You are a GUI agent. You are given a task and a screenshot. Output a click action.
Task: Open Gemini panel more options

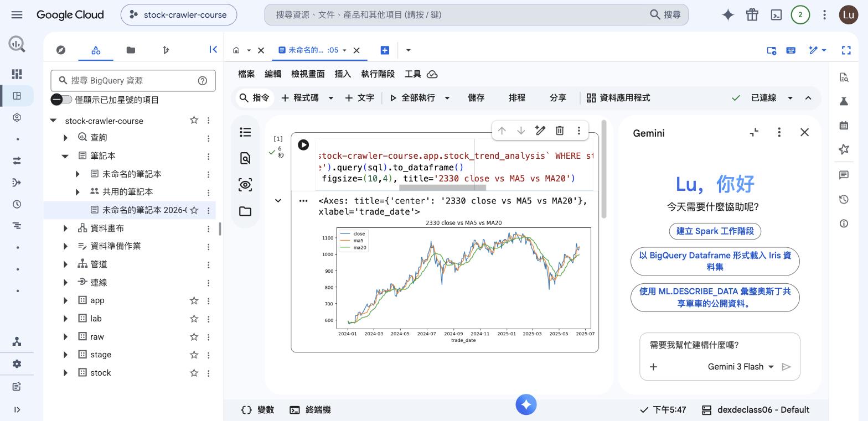coord(779,132)
